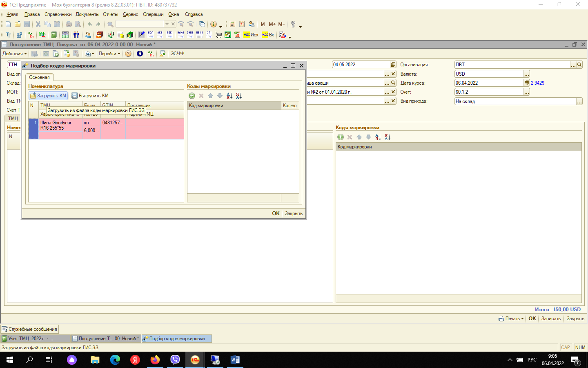Expand the Перейти dropdown
This screenshot has height=368, width=588.
pos(109,54)
